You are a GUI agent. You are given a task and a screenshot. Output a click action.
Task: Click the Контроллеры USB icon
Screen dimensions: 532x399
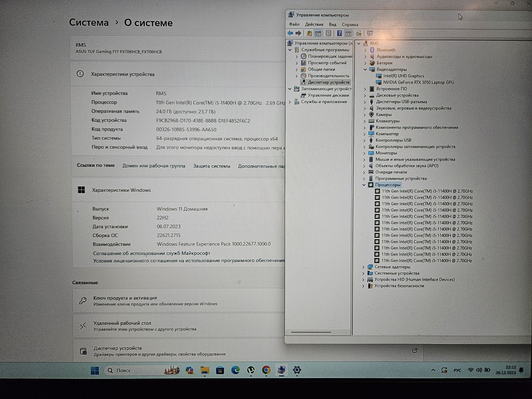click(x=371, y=140)
